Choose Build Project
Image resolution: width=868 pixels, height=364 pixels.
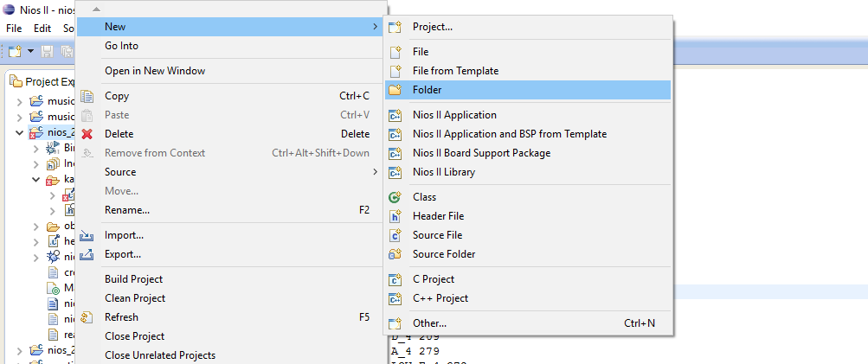[229, 279]
